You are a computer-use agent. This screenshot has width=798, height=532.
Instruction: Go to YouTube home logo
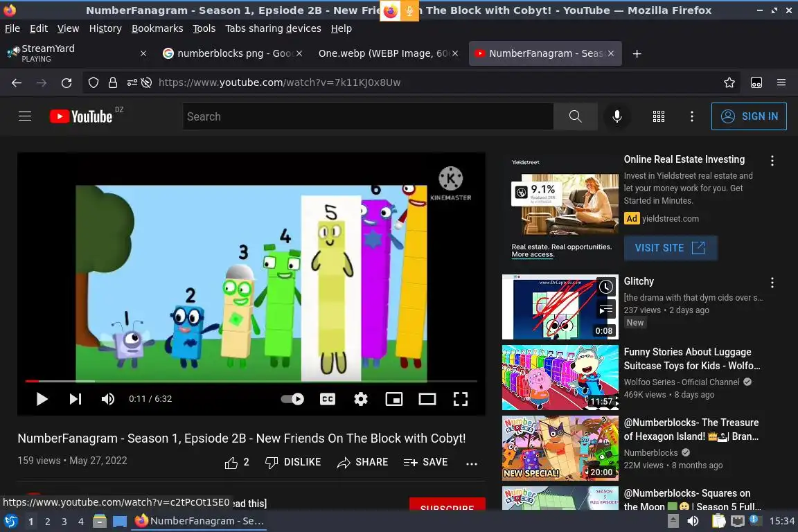81,116
